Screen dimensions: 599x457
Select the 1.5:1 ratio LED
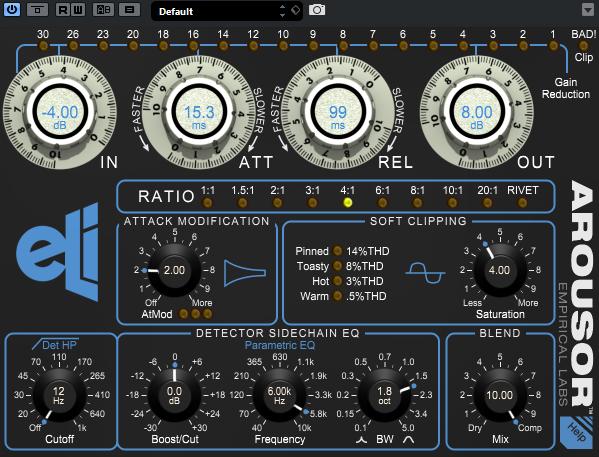(242, 203)
